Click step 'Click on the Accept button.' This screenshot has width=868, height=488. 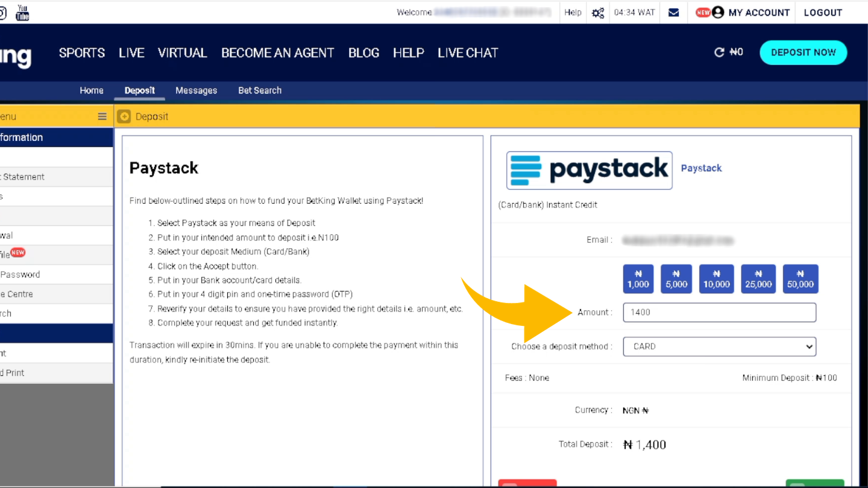(207, 266)
